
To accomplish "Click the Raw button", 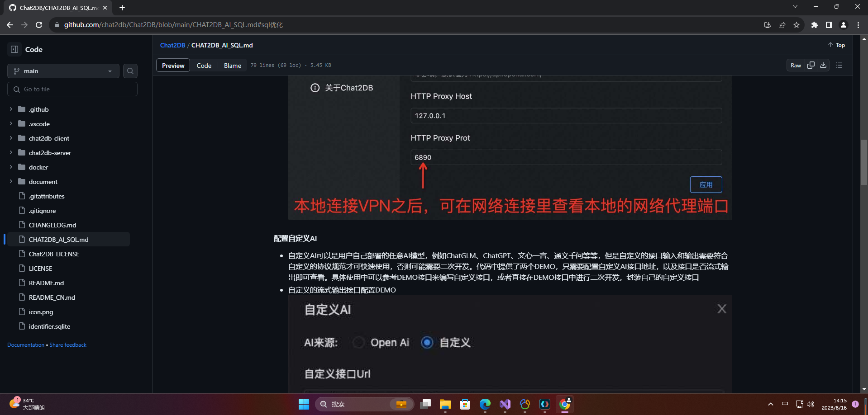I will point(796,66).
